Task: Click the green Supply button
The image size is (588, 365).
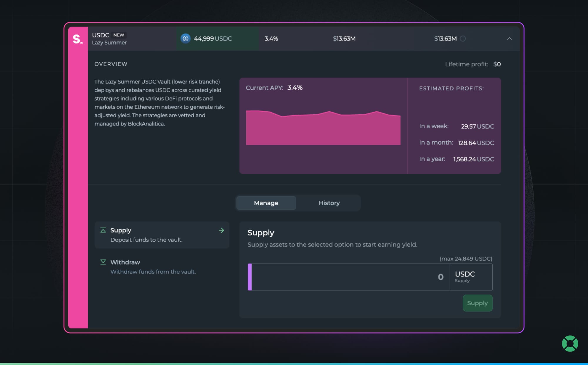Action: [x=477, y=303]
